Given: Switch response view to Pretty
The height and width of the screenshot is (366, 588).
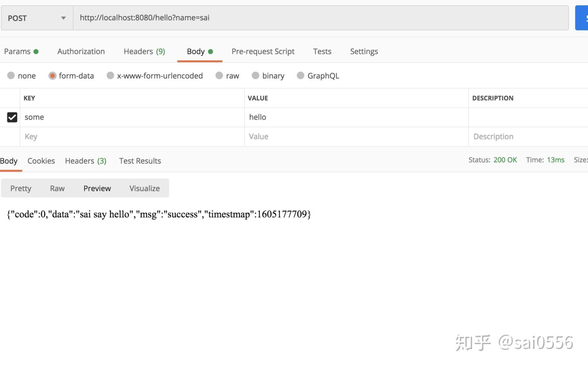Looking at the screenshot, I should 21,188.
